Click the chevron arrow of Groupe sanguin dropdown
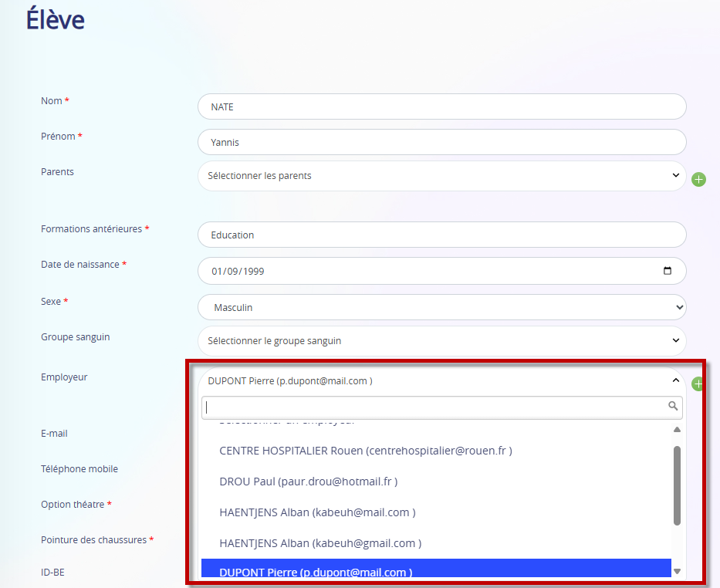720x588 pixels. click(x=675, y=340)
